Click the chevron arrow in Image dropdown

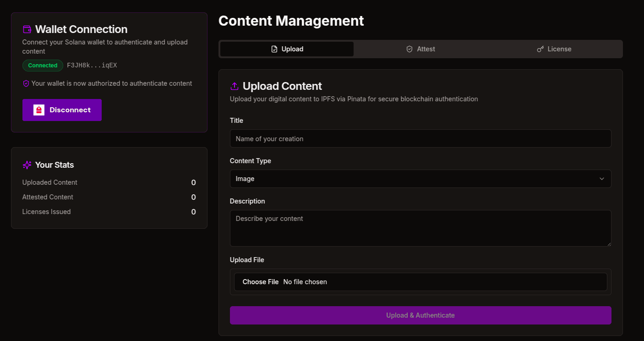(x=602, y=179)
